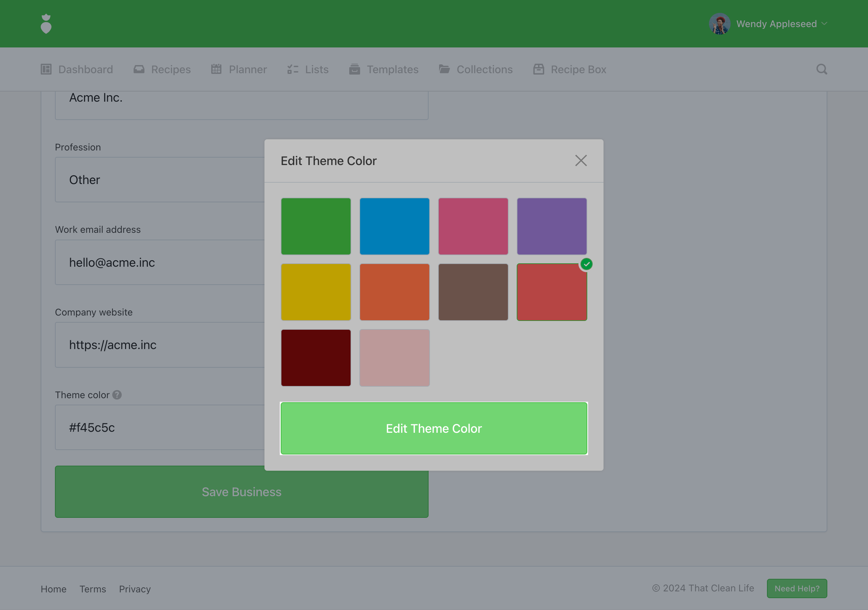Image resolution: width=868 pixels, height=610 pixels.
Task: Close the Edit Theme Color dialog
Action: coord(581,161)
